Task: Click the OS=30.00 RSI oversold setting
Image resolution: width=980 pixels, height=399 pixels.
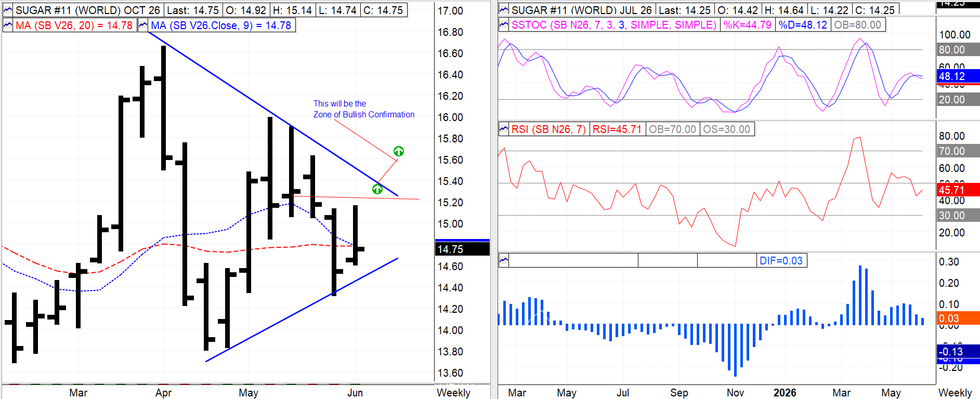Action: click(x=727, y=129)
